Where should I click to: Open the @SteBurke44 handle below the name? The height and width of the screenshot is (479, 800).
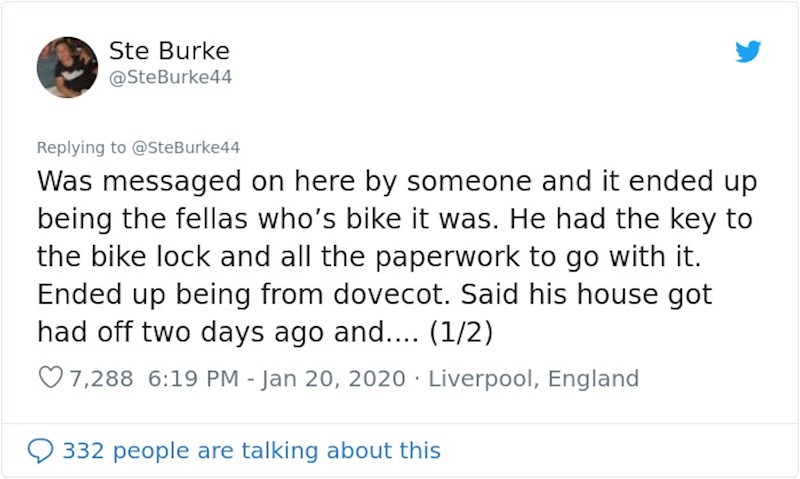coord(170,77)
